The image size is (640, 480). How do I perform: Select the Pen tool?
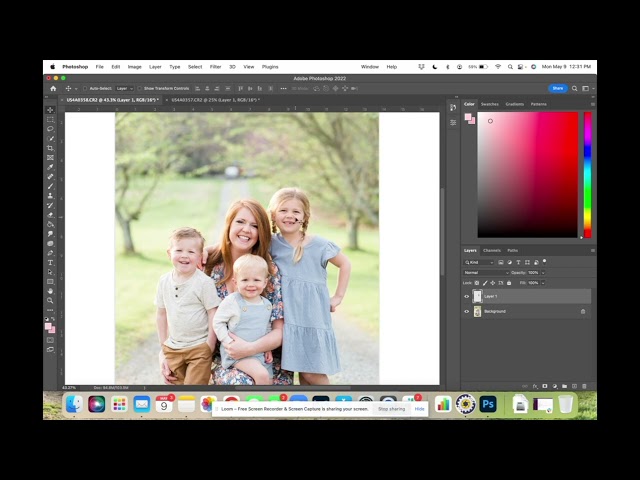point(50,253)
